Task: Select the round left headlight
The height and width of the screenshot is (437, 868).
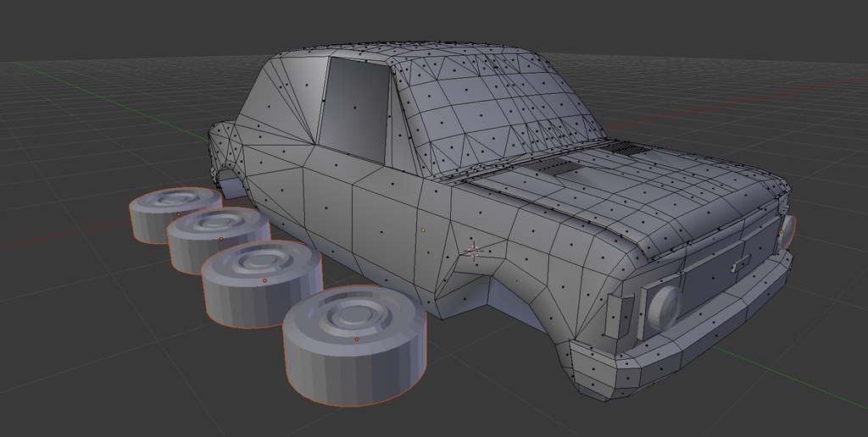Action: click(x=663, y=305)
